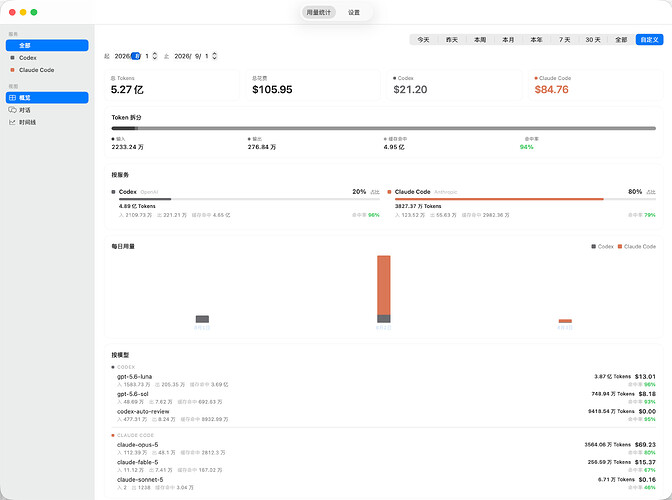Select the 自定义 custom range button

coord(650,40)
